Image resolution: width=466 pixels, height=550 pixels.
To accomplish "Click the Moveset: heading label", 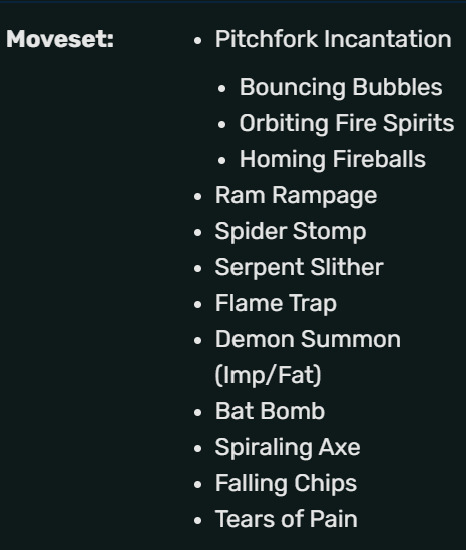I will pos(60,39).
